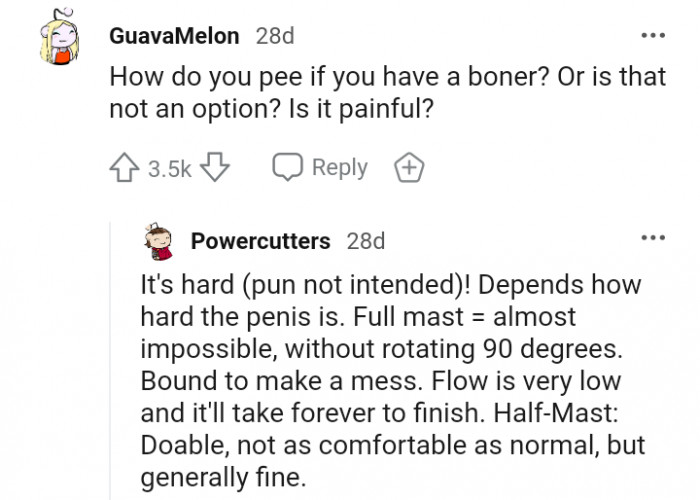This screenshot has height=500, width=700.
Task: Give an award with the plus badge icon
Action: 409,168
